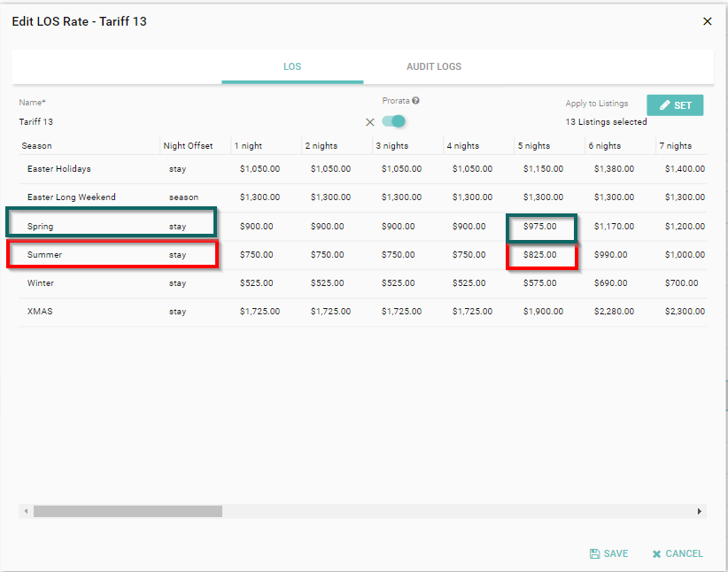The image size is (728, 572).
Task: Click the right scrollbar arrow
Action: (x=699, y=511)
